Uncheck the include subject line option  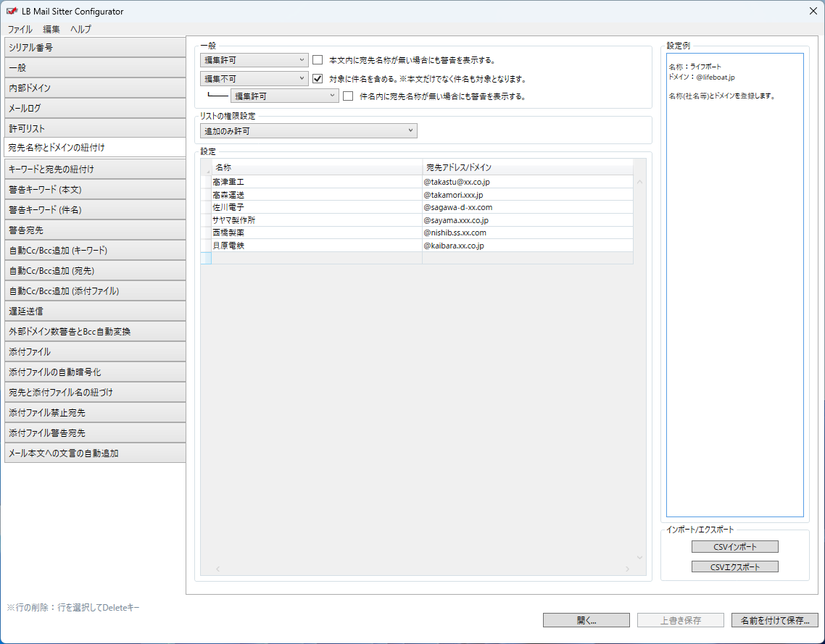[x=318, y=78]
